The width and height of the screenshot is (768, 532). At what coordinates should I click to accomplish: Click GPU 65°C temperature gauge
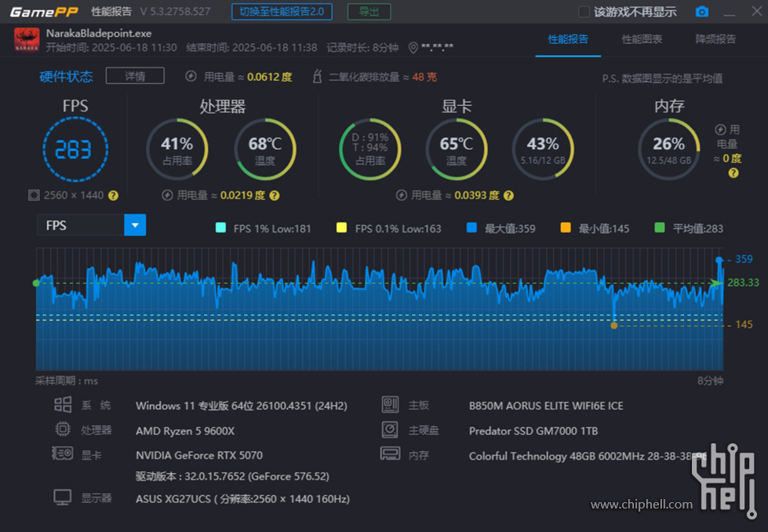coord(456,149)
